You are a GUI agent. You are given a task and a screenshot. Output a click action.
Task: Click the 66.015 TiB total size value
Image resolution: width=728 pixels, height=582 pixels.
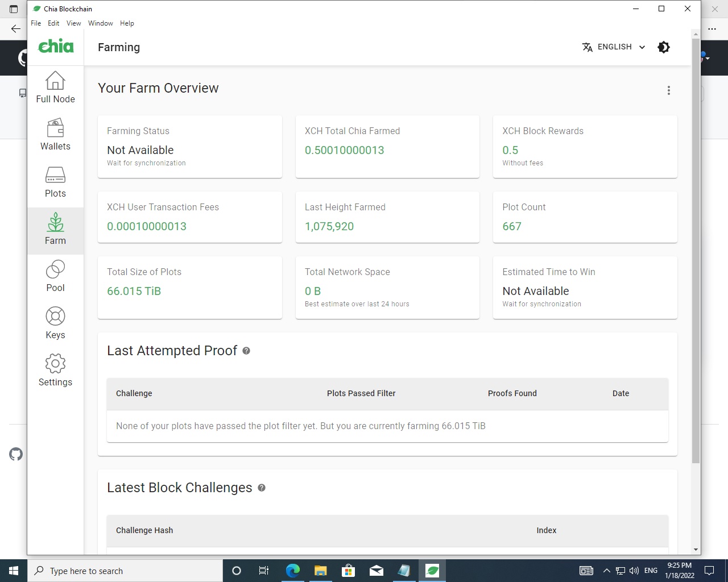pos(134,291)
